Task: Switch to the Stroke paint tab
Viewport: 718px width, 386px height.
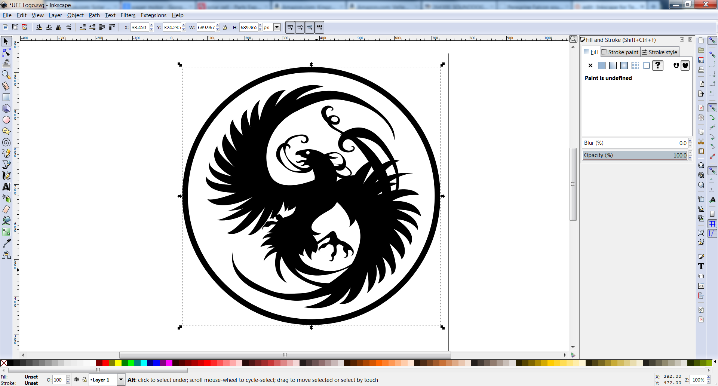Action: click(x=620, y=52)
